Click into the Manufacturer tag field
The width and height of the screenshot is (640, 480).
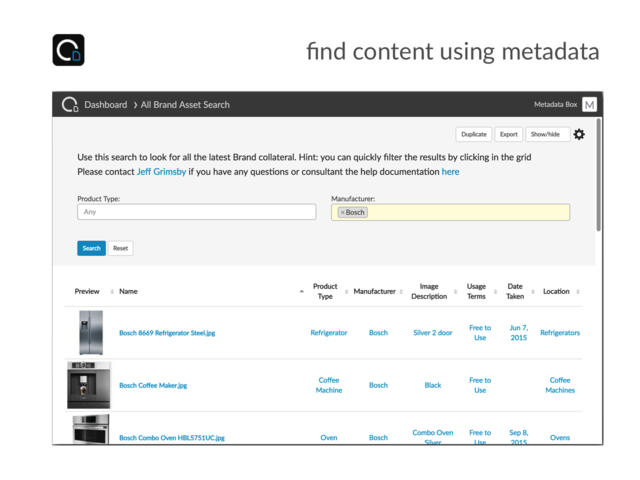(451, 212)
